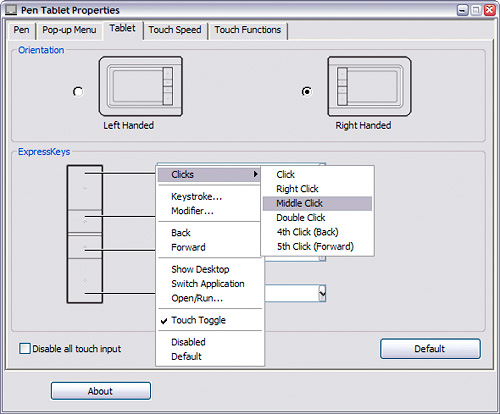This screenshot has width=500, height=414.
Task: Select 4th Click (Back) option
Action: click(x=317, y=232)
